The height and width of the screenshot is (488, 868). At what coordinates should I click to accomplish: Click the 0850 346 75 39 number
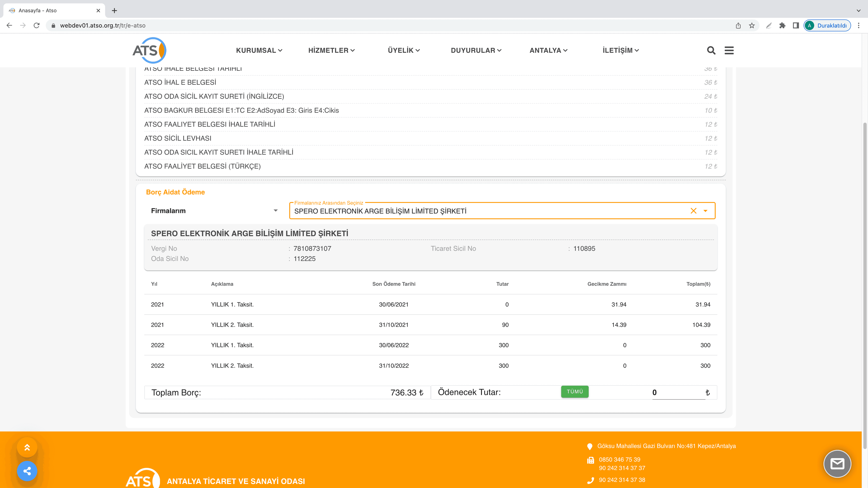click(x=619, y=459)
